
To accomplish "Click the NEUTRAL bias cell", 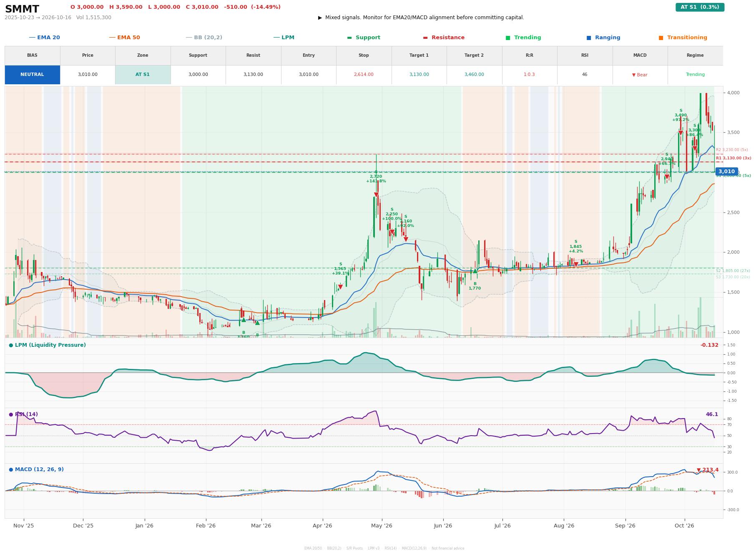I will click(32, 75).
